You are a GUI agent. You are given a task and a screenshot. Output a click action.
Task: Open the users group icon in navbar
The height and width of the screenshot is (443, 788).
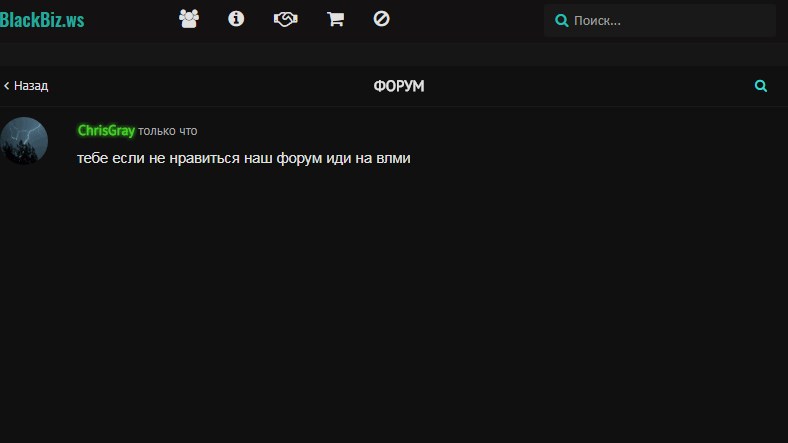pos(188,19)
